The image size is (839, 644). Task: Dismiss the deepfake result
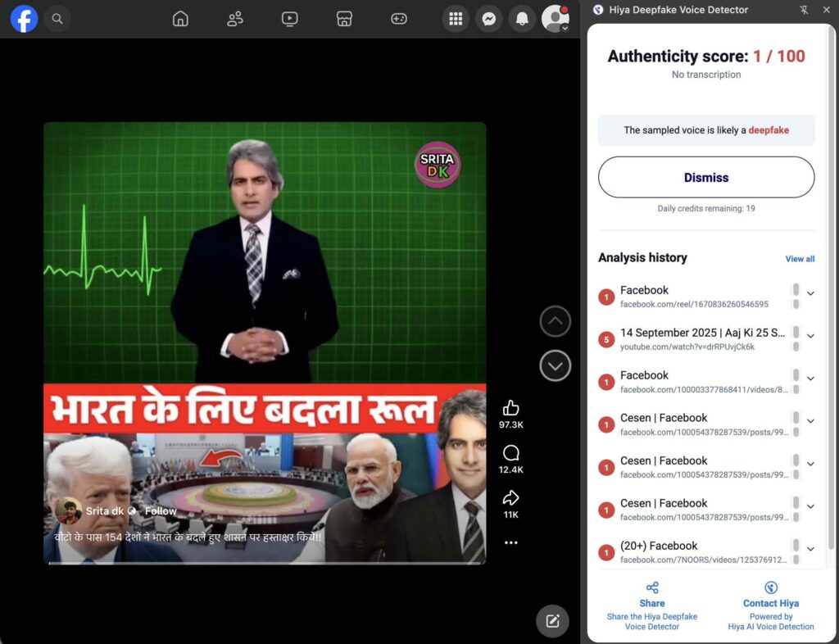click(706, 177)
